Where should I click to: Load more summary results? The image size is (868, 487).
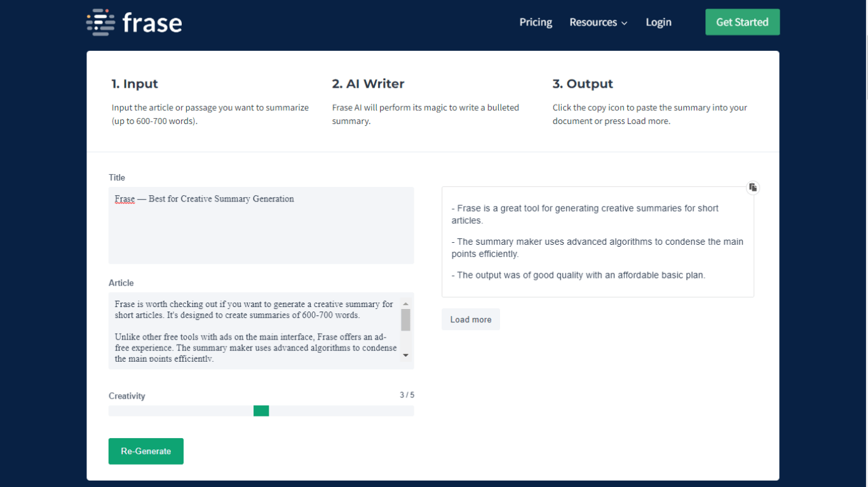click(x=471, y=319)
